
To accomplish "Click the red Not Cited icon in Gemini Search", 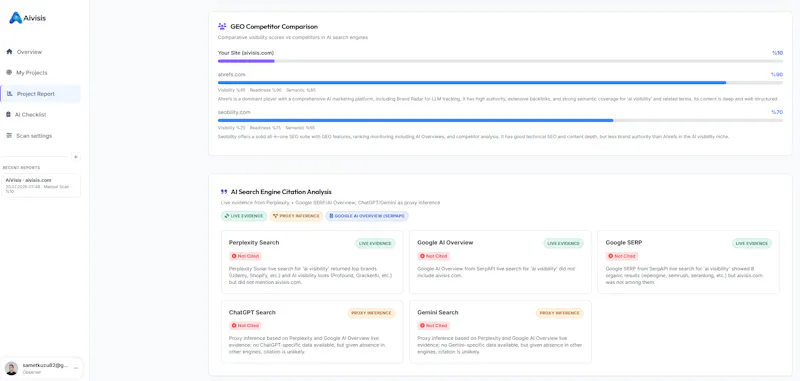I will pyautogui.click(x=422, y=325).
